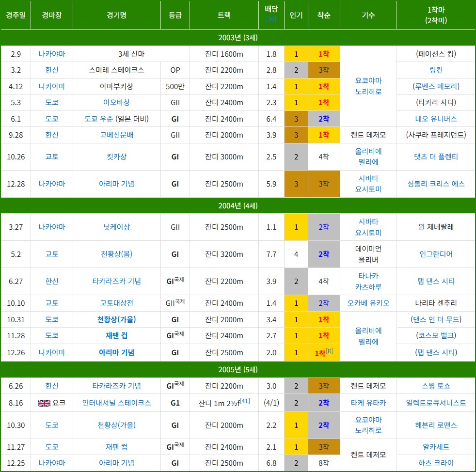Open the 헤븐리 로맨스 horse link
Screen dimensions: 476x472
436,425
